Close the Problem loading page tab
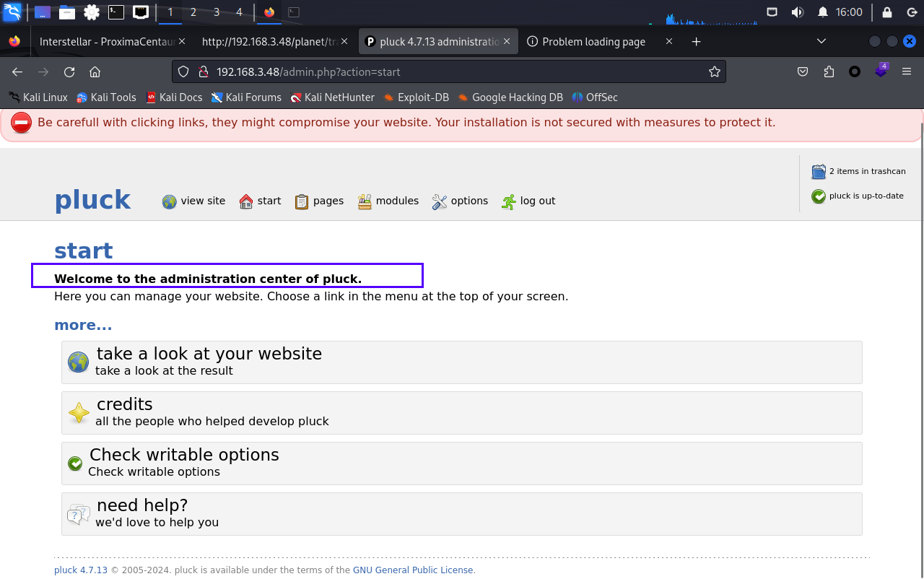924x579 pixels. click(669, 42)
